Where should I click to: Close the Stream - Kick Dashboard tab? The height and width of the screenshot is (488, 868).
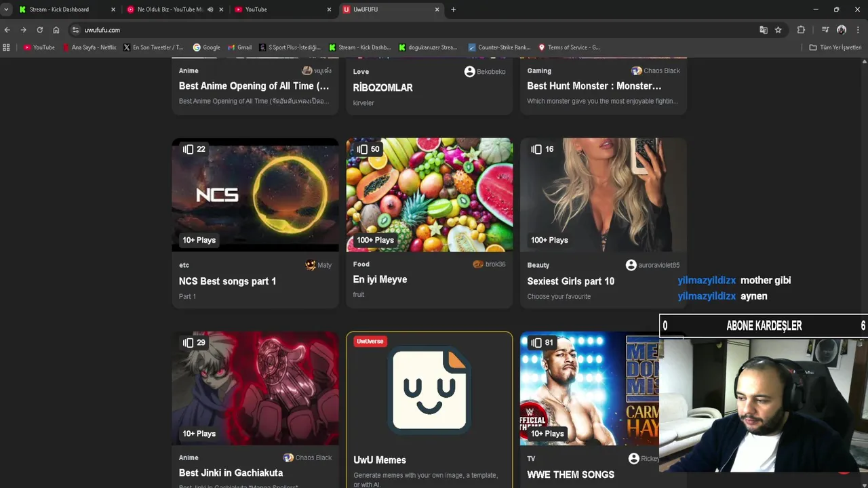click(x=113, y=9)
